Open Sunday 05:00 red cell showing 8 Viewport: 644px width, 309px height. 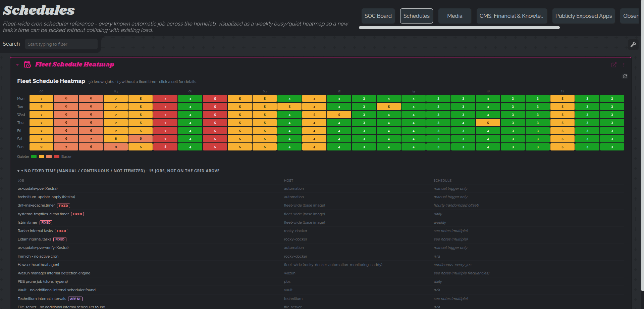(165, 147)
